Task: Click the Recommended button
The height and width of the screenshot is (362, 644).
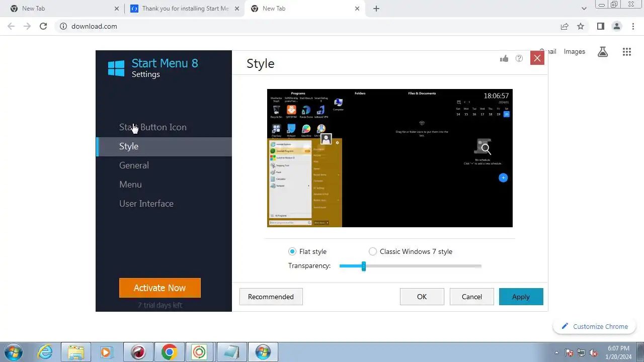Action: [271, 297]
